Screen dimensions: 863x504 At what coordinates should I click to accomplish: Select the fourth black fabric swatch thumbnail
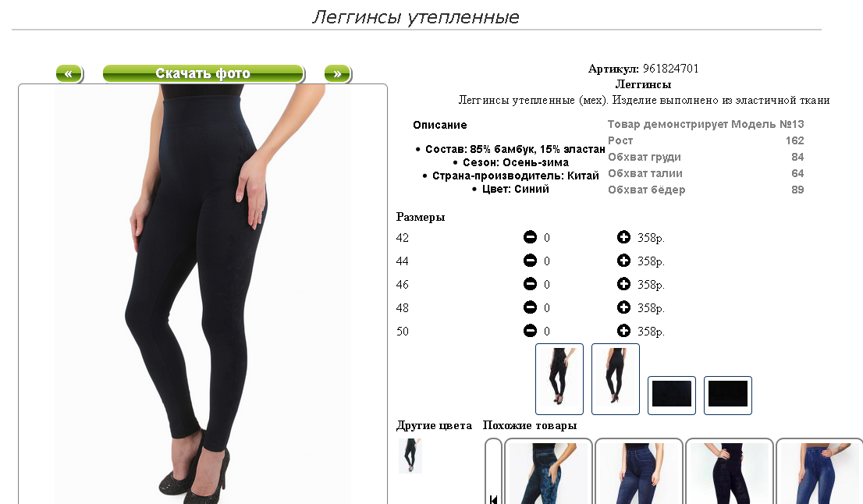point(727,395)
